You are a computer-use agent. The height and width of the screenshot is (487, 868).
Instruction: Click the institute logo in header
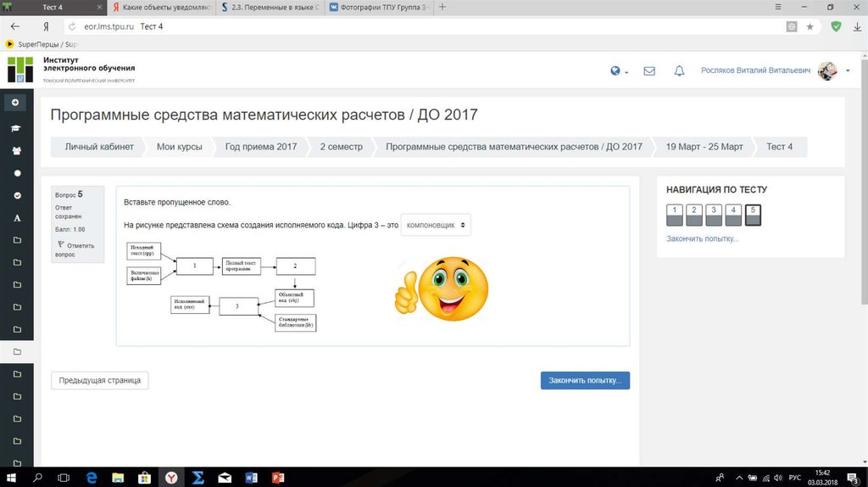pyautogui.click(x=20, y=70)
